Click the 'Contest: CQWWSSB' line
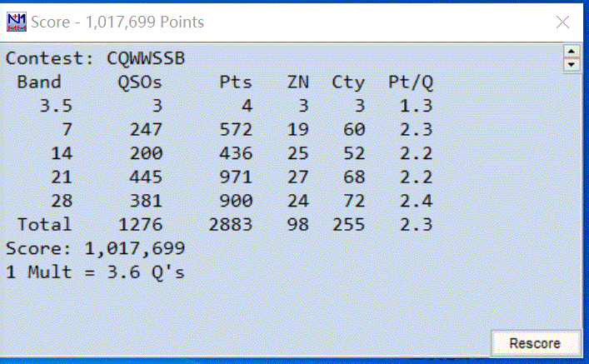 click(x=95, y=58)
